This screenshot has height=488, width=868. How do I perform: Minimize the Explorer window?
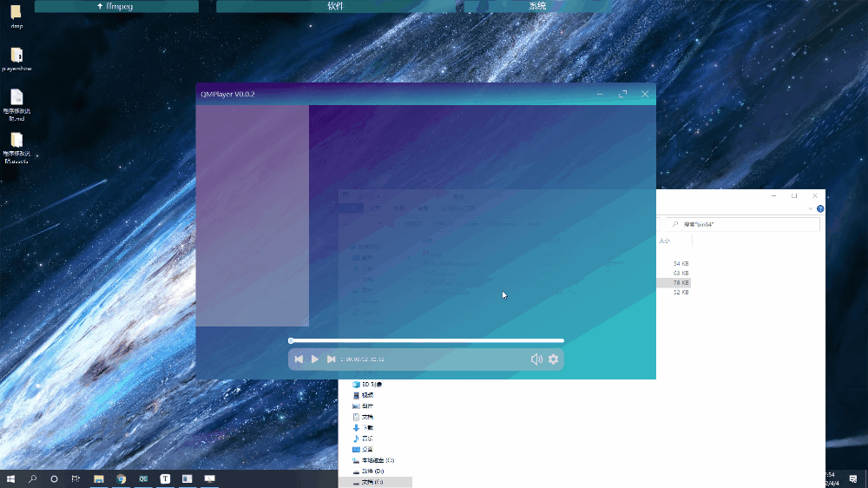coord(774,196)
